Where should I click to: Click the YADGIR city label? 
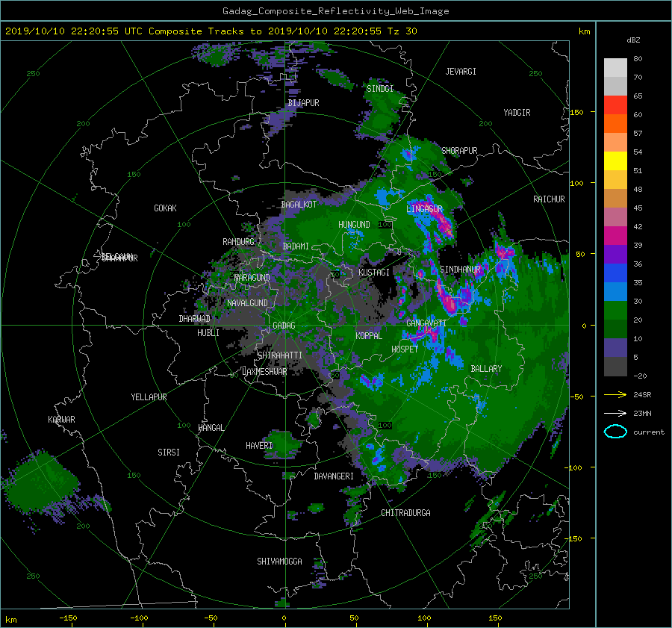click(x=517, y=113)
